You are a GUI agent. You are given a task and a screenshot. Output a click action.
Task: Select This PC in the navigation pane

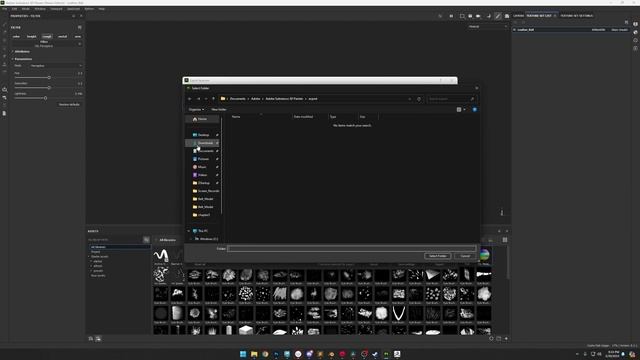tap(203, 231)
